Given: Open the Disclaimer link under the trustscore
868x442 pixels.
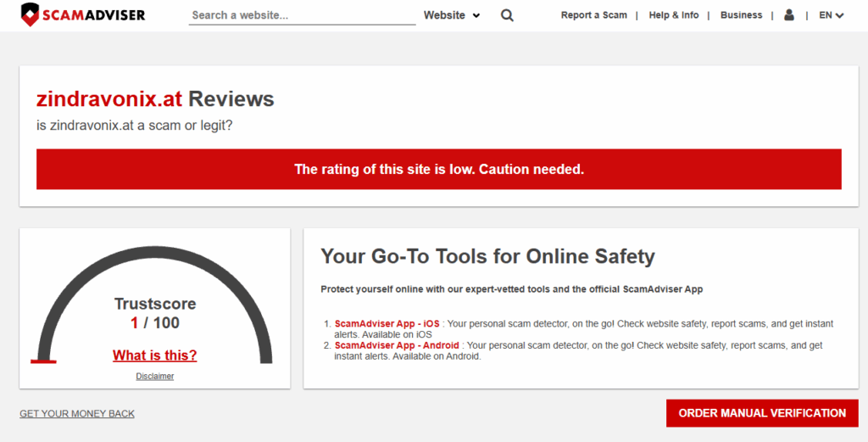Looking at the screenshot, I should coord(155,376).
